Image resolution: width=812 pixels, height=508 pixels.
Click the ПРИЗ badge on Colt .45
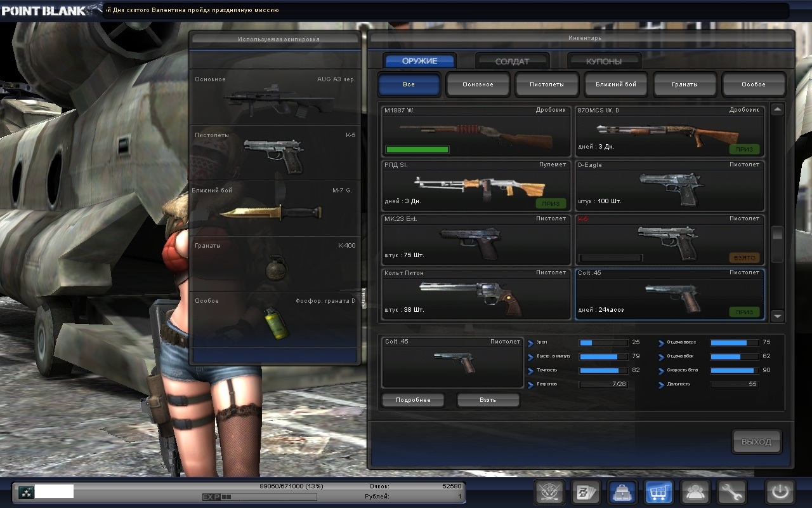745,312
